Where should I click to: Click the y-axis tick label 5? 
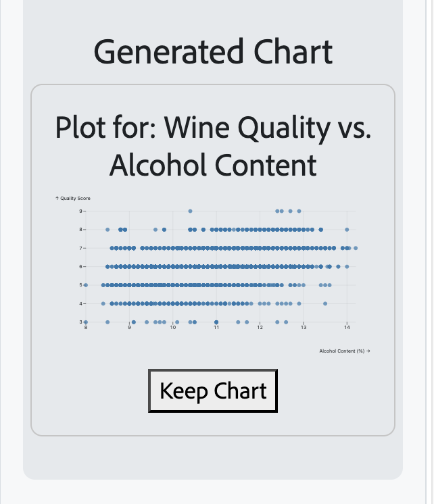[80, 285]
